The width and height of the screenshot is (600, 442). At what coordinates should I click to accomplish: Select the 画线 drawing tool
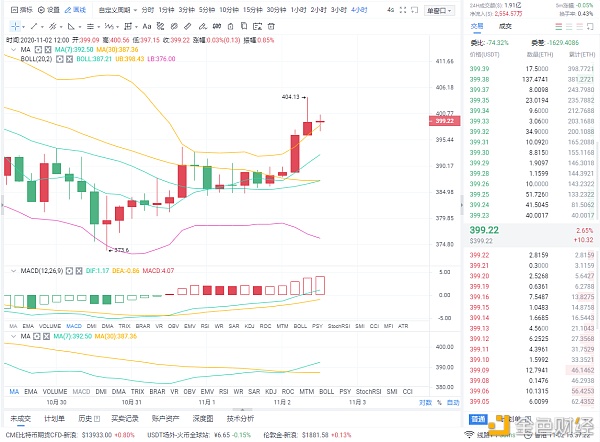coord(75,9)
